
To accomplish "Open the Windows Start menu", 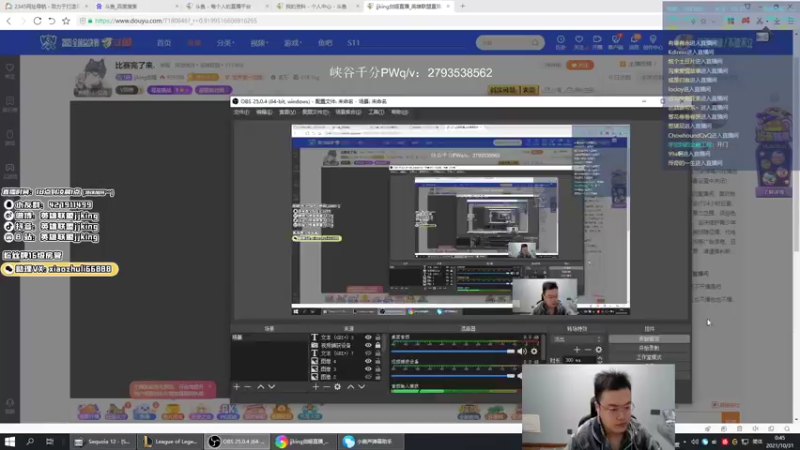I will [x=10, y=441].
